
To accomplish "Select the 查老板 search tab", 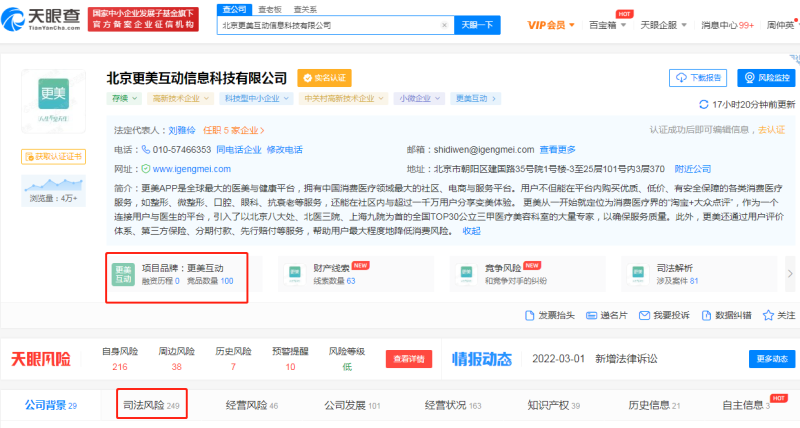I will 270,9.
